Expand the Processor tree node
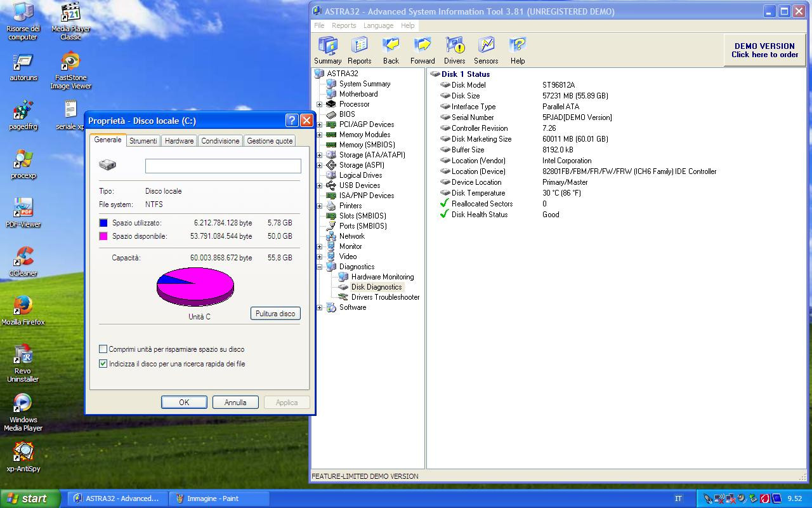Screen dimensions: 812x508 (320, 104)
